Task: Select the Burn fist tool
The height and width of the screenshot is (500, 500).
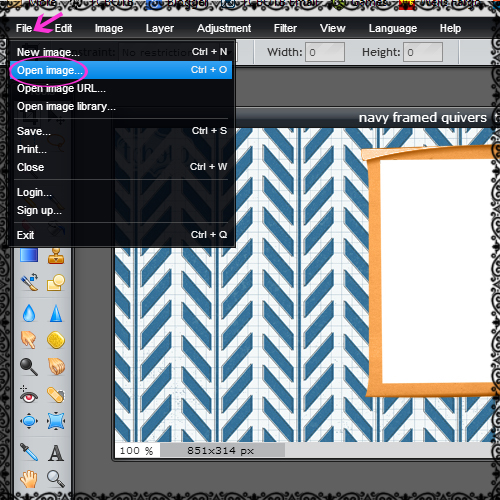Action: coord(56,367)
